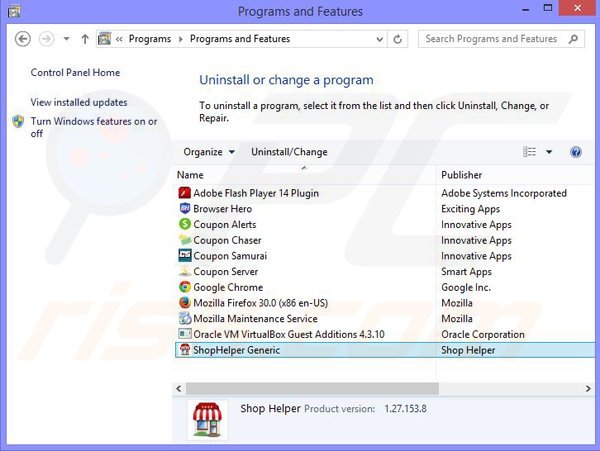
Task: Select Oracle VM VirtualBox Guest Additions icon
Action: (184, 334)
